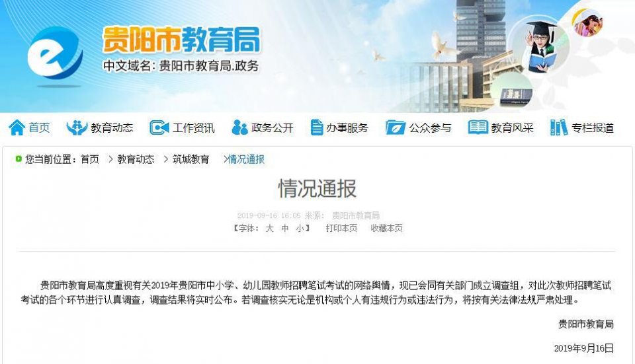Go to 首页 in the breadcrumb

point(90,159)
